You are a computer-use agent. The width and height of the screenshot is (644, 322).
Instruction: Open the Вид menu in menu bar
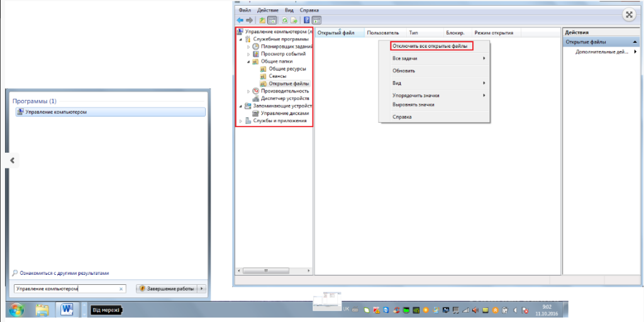pos(289,10)
